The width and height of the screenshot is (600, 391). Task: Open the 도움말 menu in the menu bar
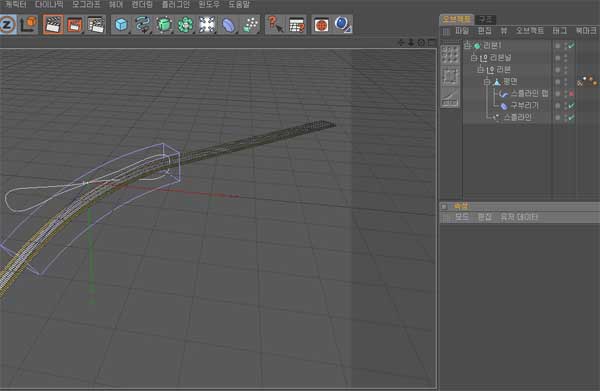(239, 5)
